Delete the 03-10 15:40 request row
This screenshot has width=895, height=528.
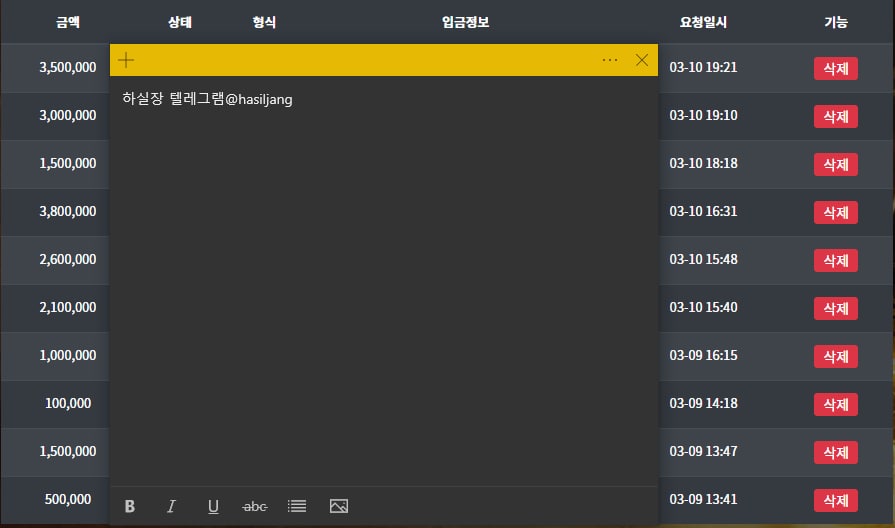[836, 308]
